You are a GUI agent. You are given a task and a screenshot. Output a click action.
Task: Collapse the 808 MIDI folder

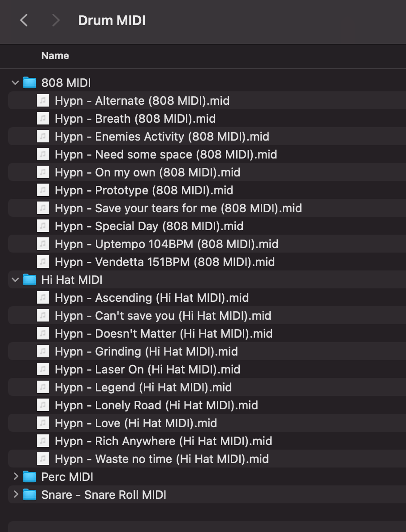[x=15, y=82]
